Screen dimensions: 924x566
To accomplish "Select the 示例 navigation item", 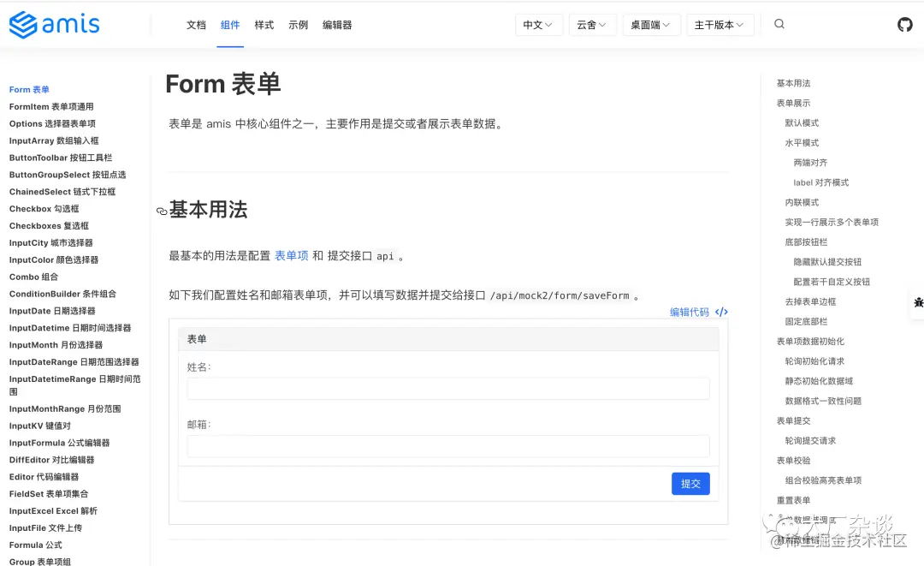I will (298, 25).
